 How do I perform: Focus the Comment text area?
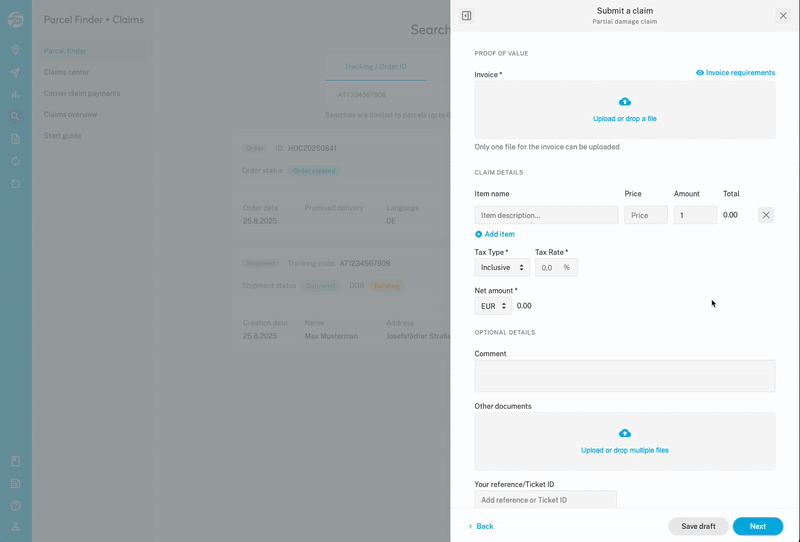coord(624,376)
